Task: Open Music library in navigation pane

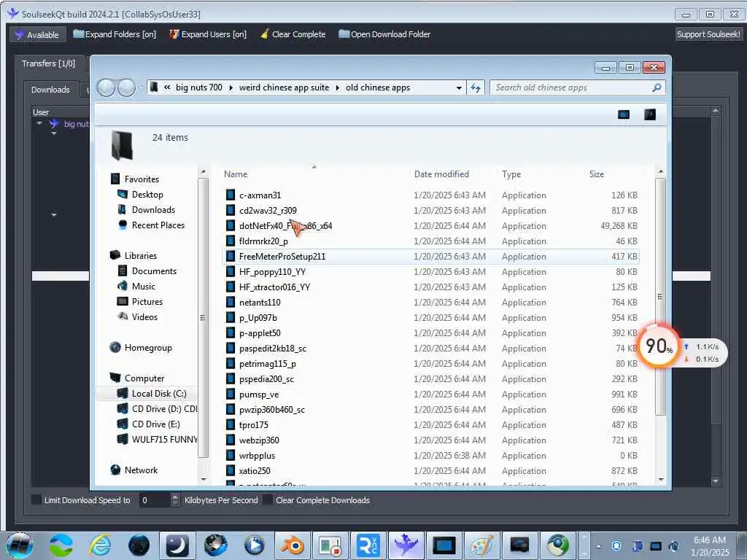Action: click(144, 286)
